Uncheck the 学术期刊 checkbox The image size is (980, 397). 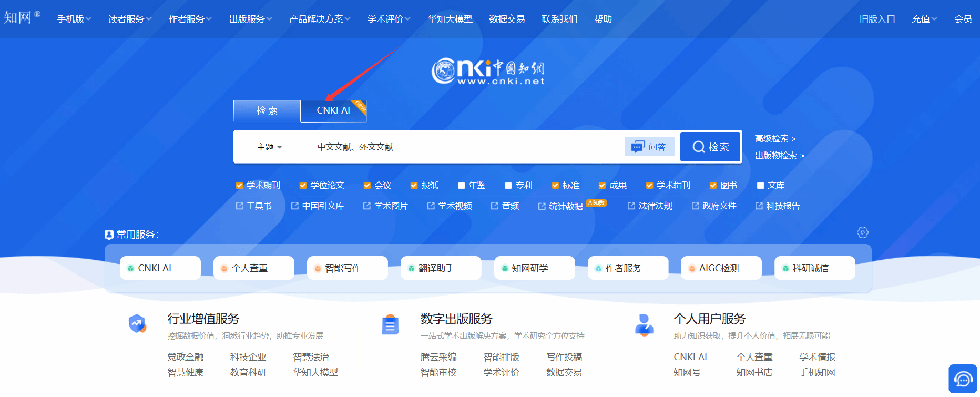[239, 186]
